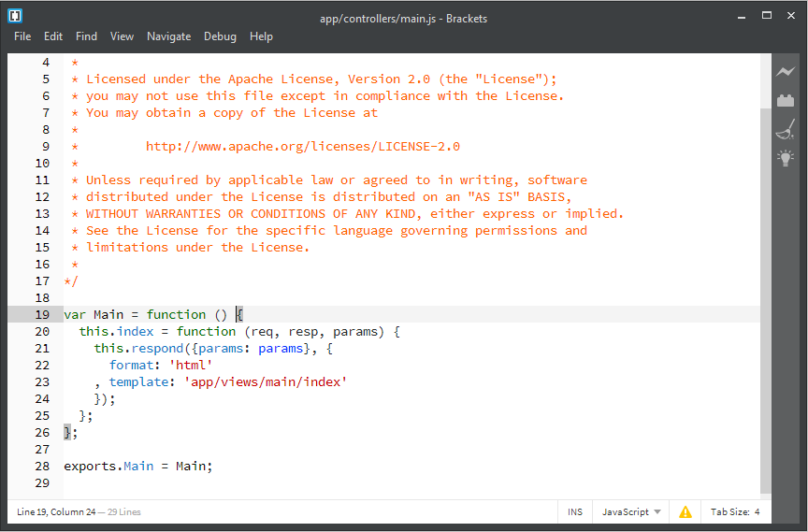Toggle the INS insert/overwrite mode indicator
Screen dimensions: 808x532
coord(575,512)
